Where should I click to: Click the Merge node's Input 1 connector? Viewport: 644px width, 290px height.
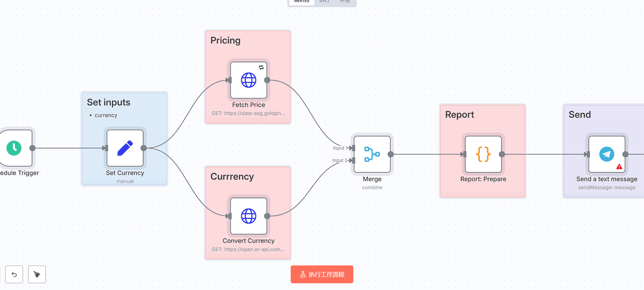pos(353,148)
